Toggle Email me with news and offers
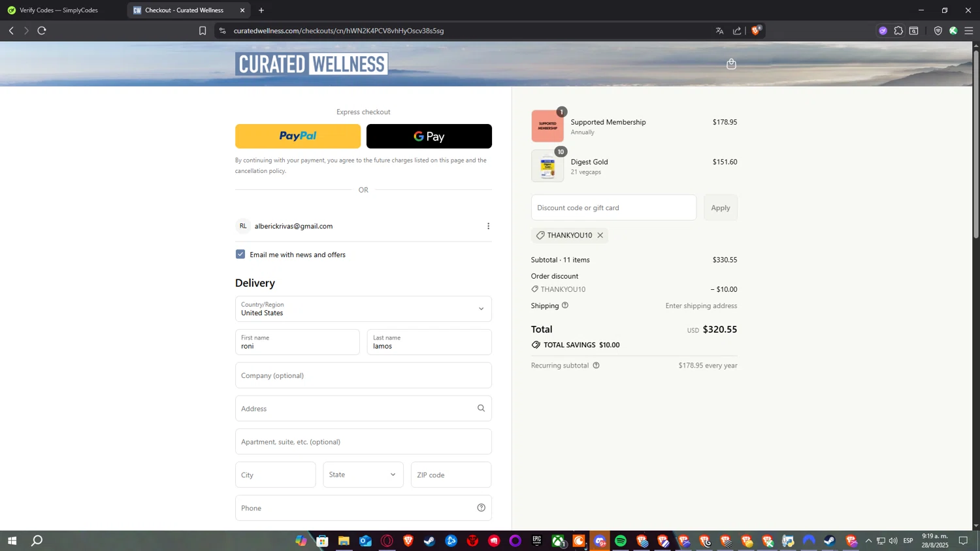The width and height of the screenshot is (980, 551). point(240,254)
